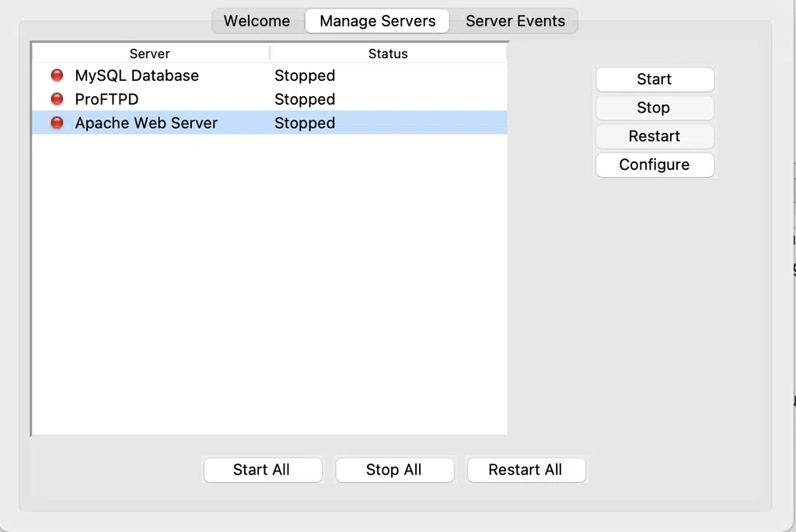Click the Stopped status of Apache Web Server
Image resolution: width=796 pixels, height=532 pixels.
click(x=305, y=123)
